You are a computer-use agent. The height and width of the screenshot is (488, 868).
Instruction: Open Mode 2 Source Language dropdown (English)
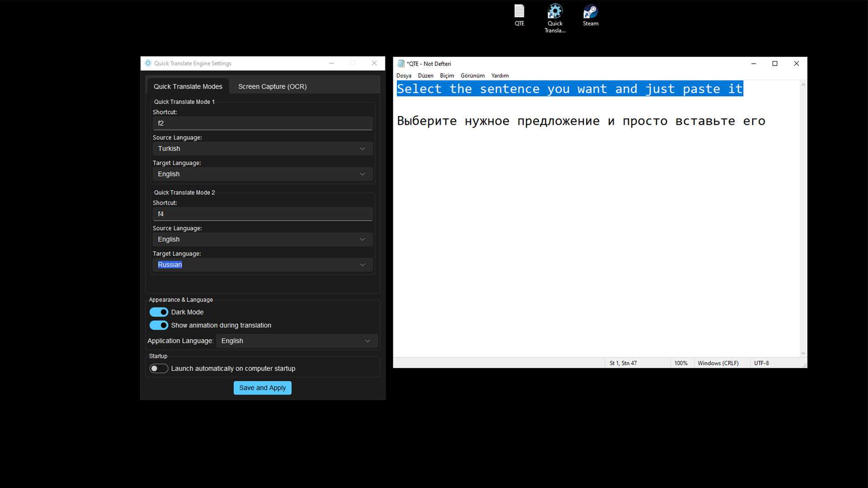click(x=263, y=239)
